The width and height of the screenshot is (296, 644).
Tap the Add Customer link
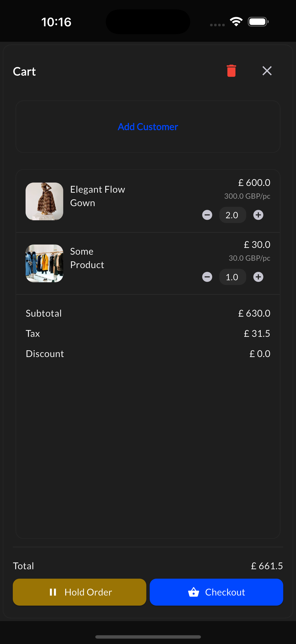[x=148, y=127]
